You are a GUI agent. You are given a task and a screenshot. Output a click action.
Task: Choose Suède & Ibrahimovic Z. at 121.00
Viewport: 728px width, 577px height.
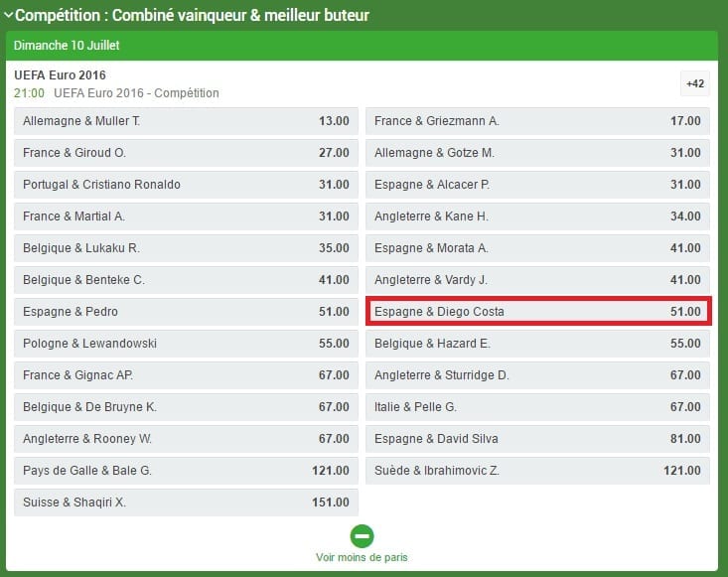[537, 471]
